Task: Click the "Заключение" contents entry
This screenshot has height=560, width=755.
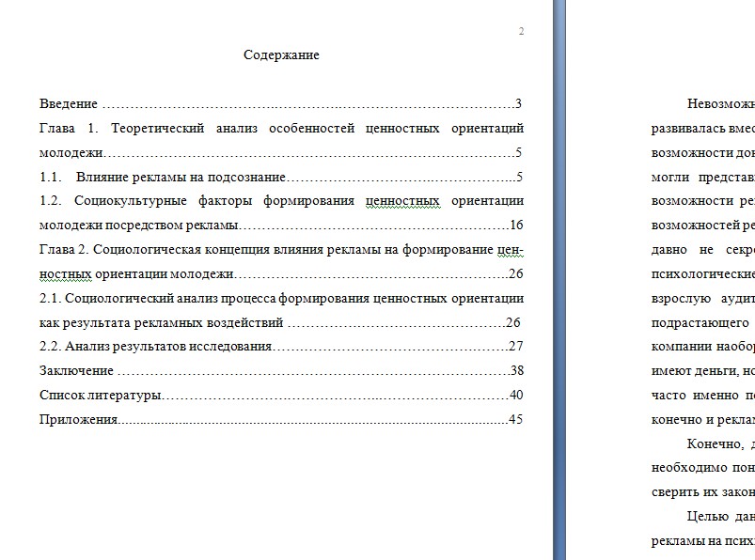Action: pos(281,370)
